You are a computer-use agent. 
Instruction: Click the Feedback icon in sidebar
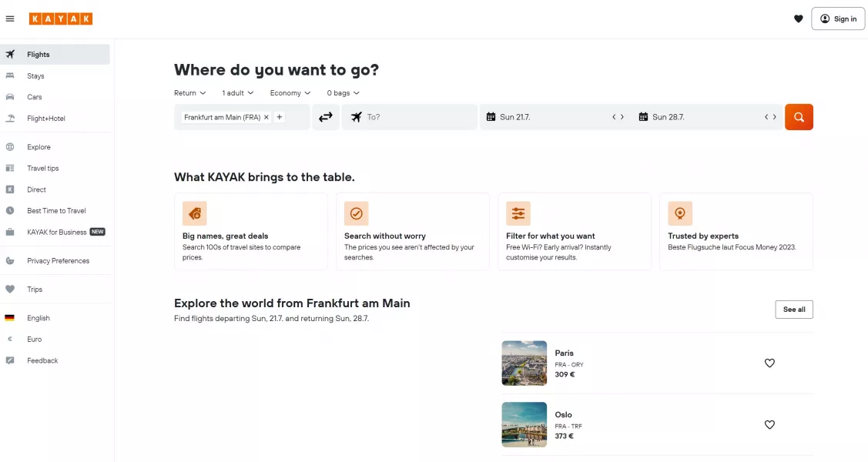pos(10,361)
